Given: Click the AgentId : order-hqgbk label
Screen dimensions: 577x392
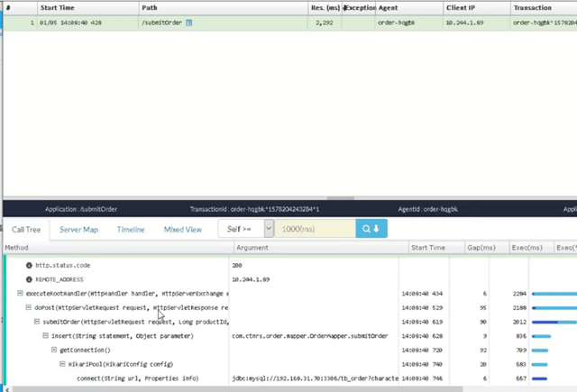Looking at the screenshot, I should pos(428,209).
